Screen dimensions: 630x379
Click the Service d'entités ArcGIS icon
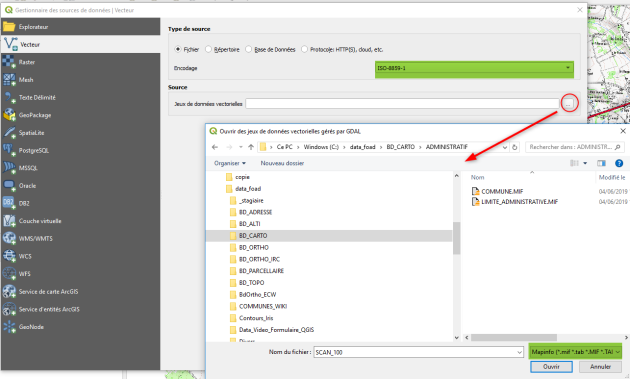tap(9, 309)
